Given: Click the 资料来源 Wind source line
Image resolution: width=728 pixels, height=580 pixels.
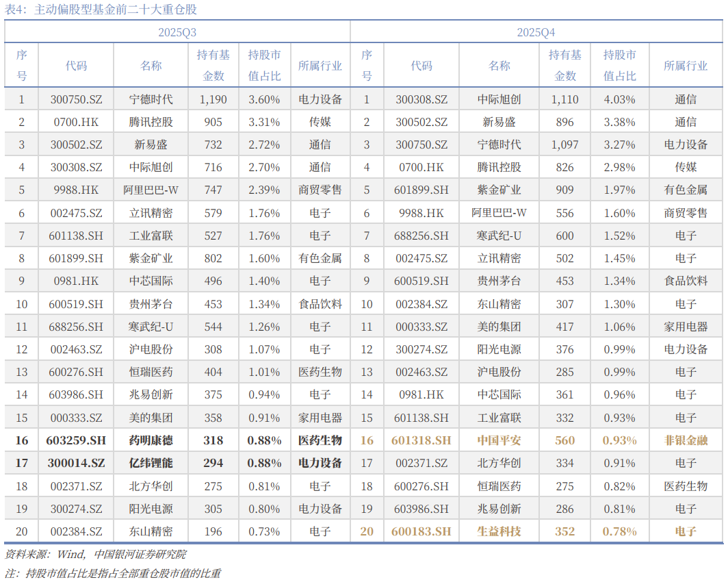Looking at the screenshot, I should click(x=95, y=554).
